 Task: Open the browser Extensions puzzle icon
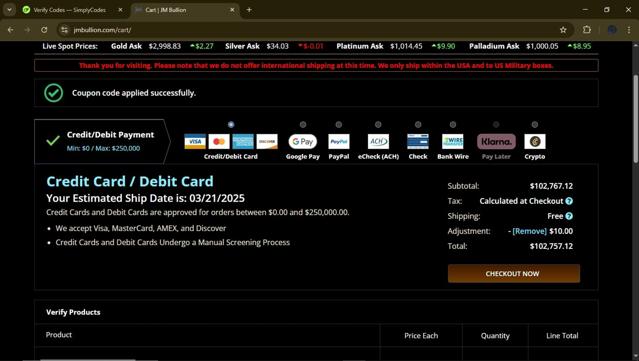point(587,30)
